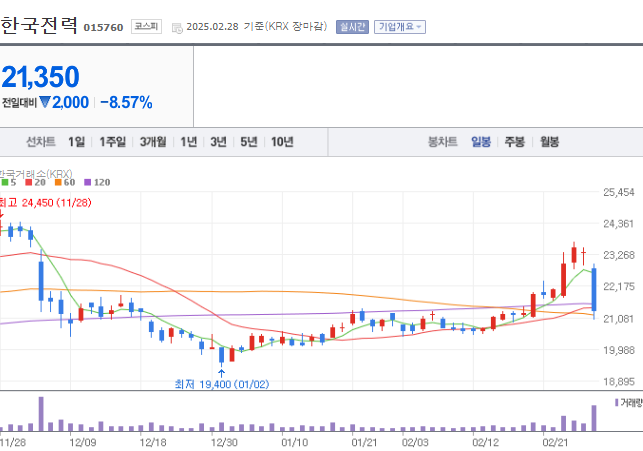Click the 최저 19,400 (01/02) low label
Screen dimensions: 643x451
(222, 384)
